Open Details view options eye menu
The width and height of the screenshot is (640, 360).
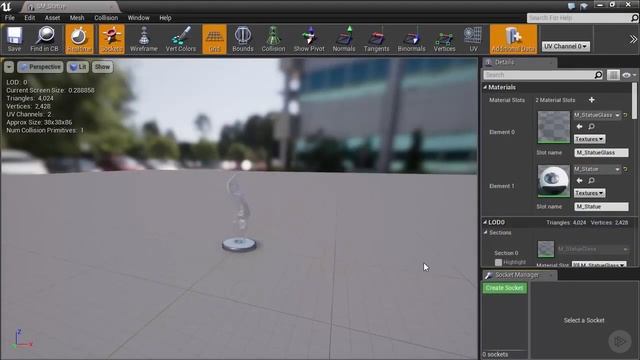pyautogui.click(x=628, y=75)
